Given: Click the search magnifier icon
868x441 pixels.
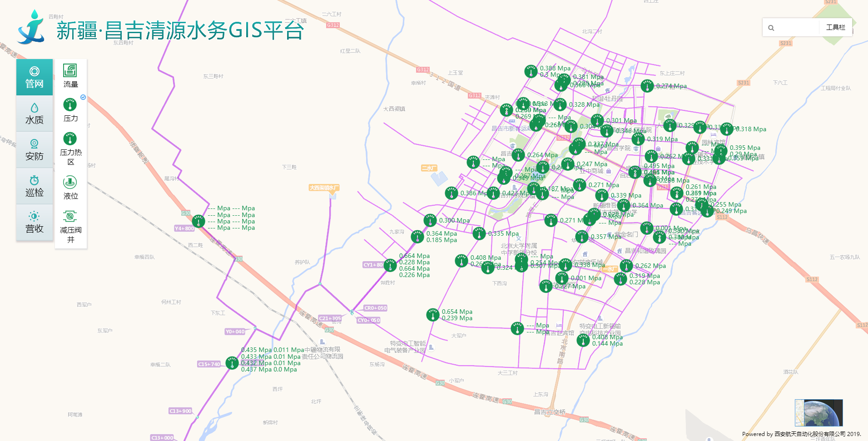Looking at the screenshot, I should tap(771, 28).
